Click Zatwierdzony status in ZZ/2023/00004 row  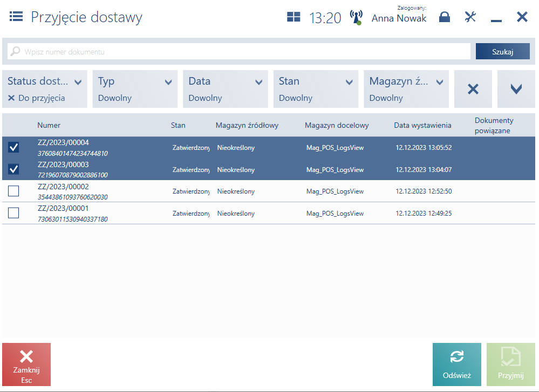[x=191, y=148]
